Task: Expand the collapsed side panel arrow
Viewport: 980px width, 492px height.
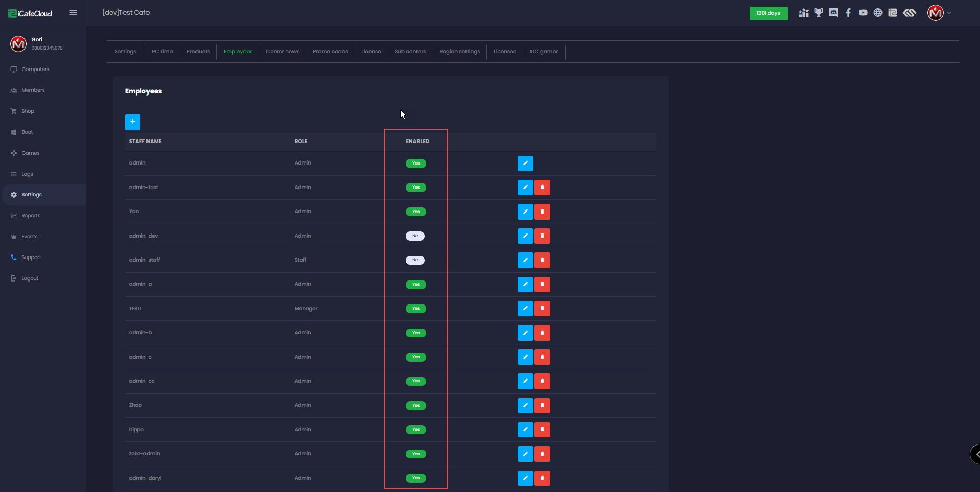Action: 976,454
